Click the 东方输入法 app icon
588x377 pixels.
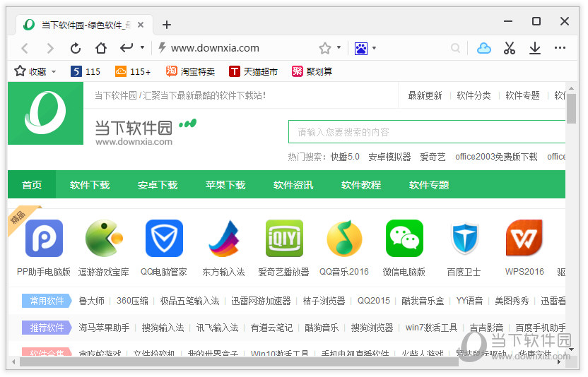pos(224,238)
